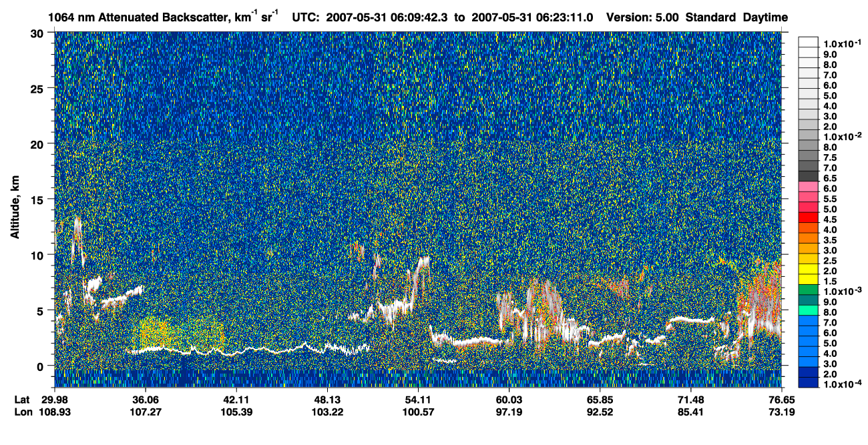Click latitude value 71.48
Viewport: 868px width, 445px height.
click(x=690, y=400)
